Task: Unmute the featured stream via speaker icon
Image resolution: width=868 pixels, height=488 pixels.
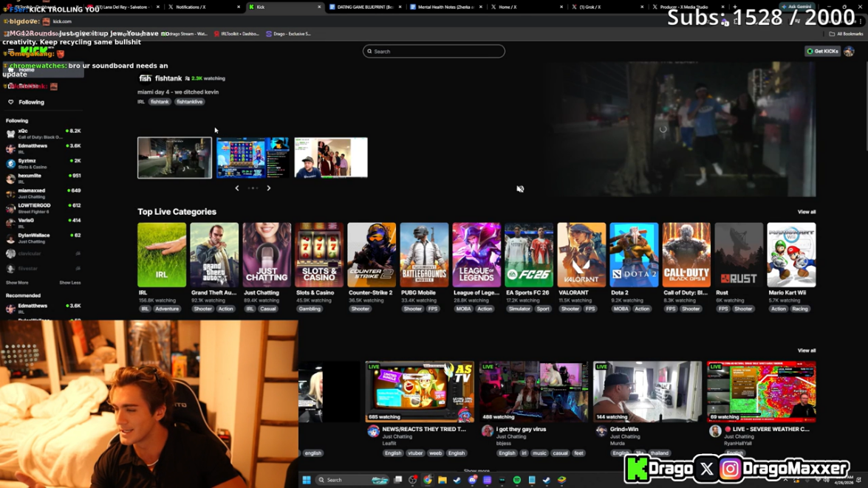Action: point(520,189)
